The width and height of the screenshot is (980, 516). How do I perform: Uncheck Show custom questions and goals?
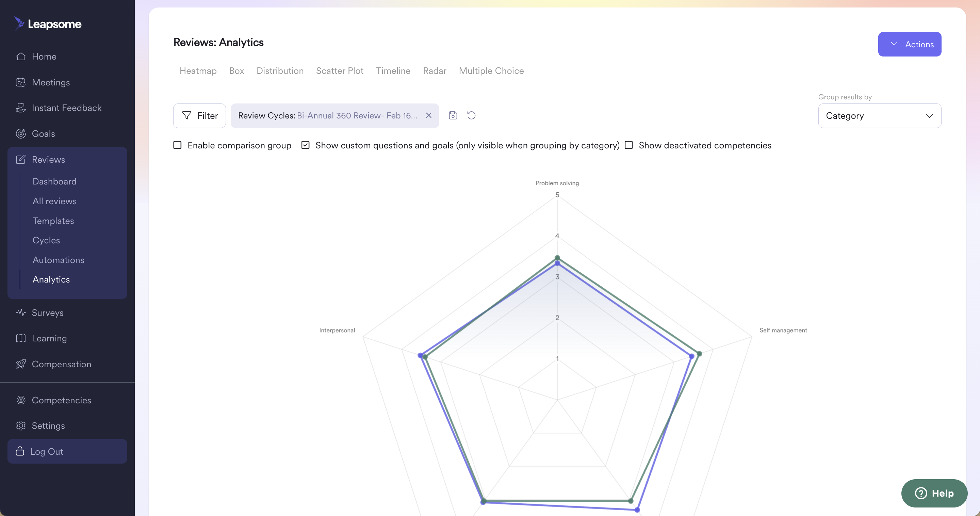click(305, 145)
